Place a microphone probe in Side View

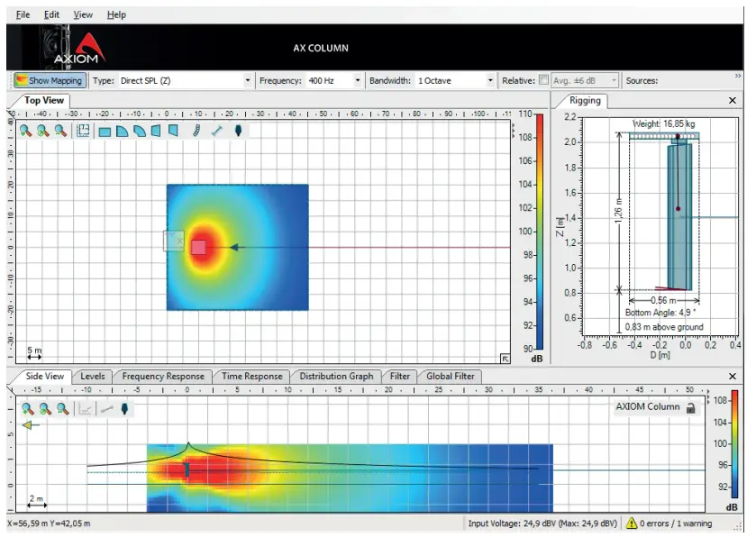tap(124, 409)
